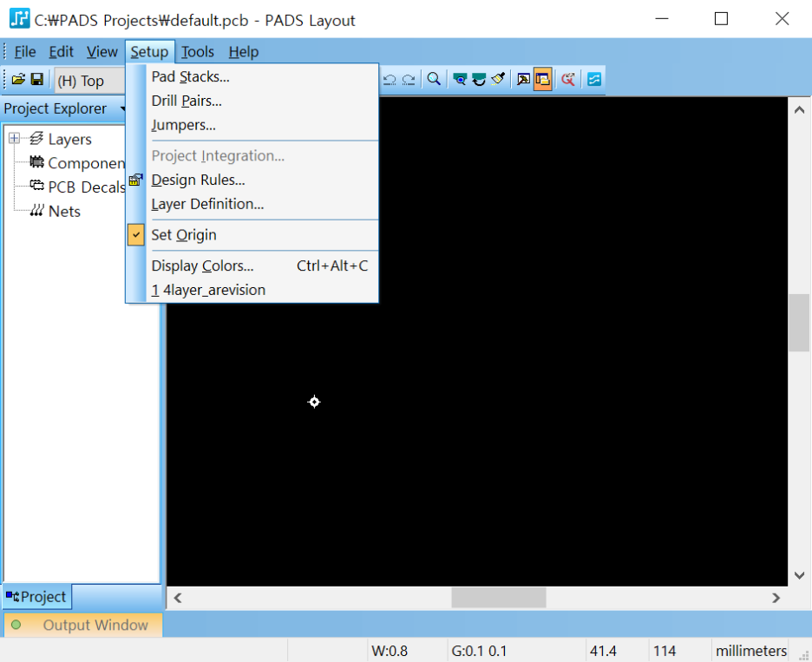This screenshot has height=662, width=812.
Task: Switch to the Project tab
Action: [x=36, y=597]
